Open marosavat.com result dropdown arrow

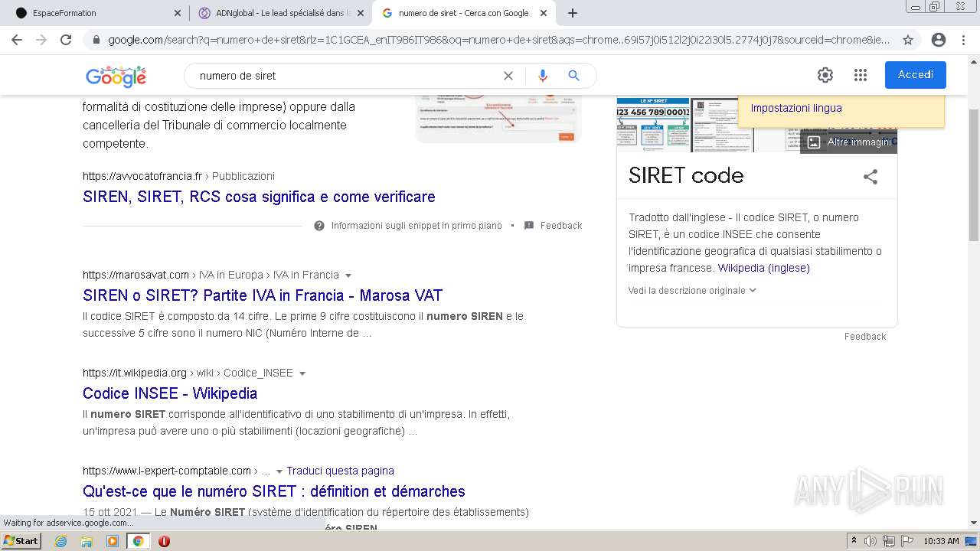[348, 275]
